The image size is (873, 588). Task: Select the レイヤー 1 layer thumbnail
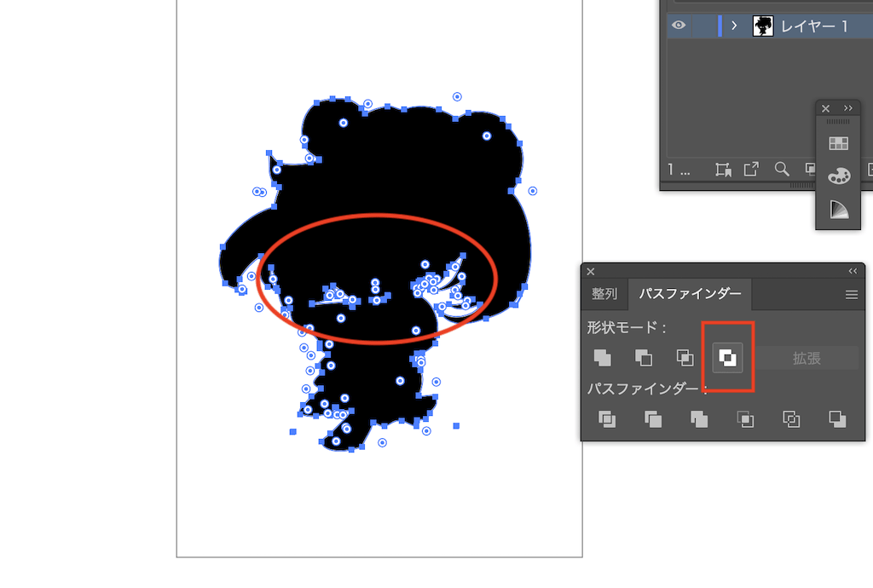(x=763, y=26)
